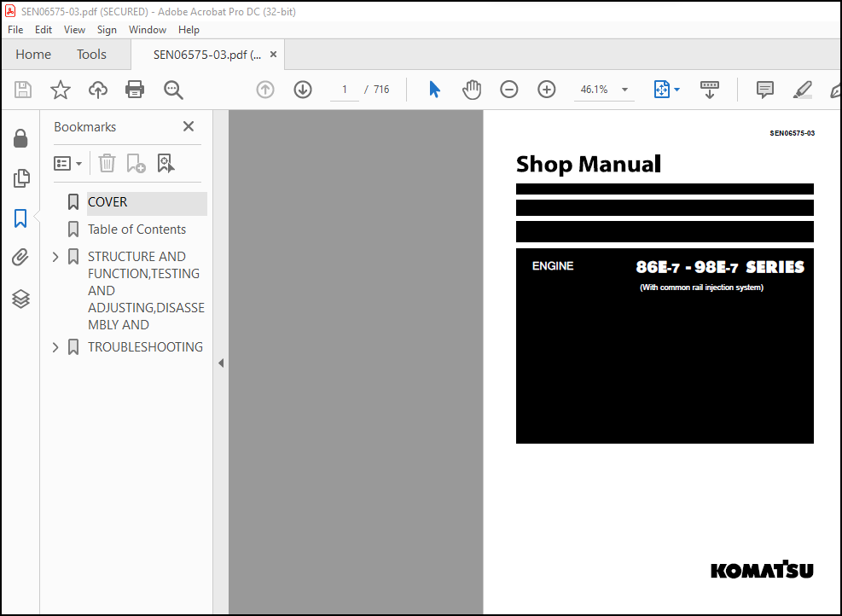This screenshot has width=842, height=616.
Task: Open page thumbnails panel
Action: 21,178
